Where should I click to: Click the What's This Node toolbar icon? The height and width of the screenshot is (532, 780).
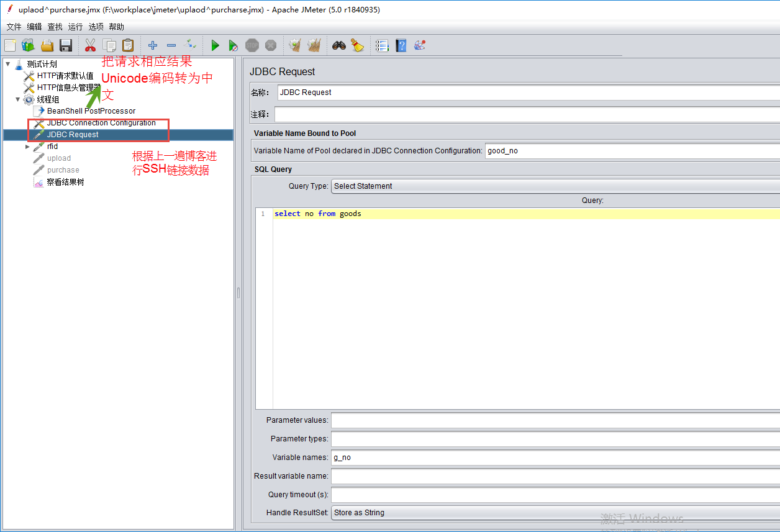[x=420, y=45]
